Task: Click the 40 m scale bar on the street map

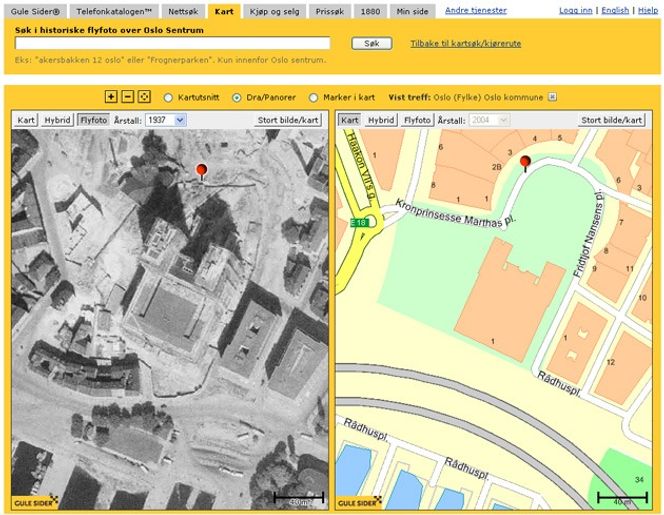Action: pos(622,498)
